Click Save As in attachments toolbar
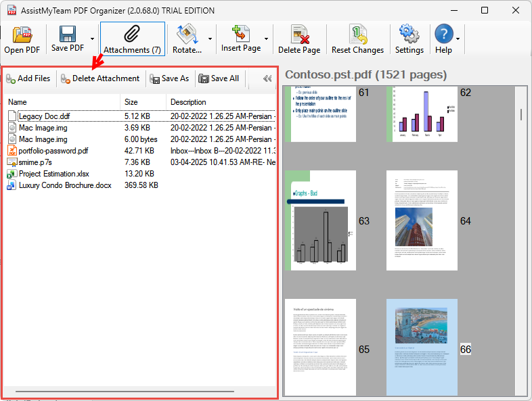The height and width of the screenshot is (401, 532). (169, 78)
